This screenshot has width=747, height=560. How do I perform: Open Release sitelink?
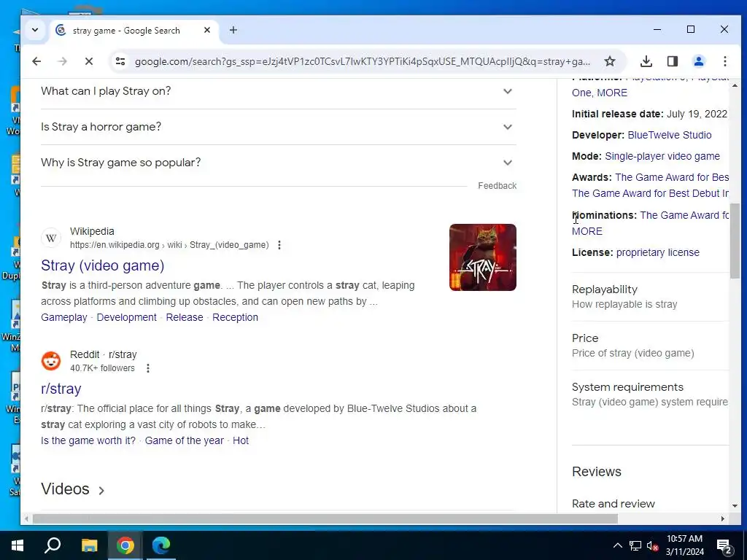[185, 317]
